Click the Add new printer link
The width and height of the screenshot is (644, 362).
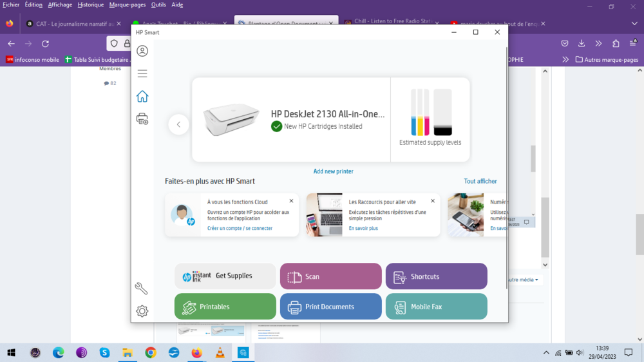click(x=333, y=171)
